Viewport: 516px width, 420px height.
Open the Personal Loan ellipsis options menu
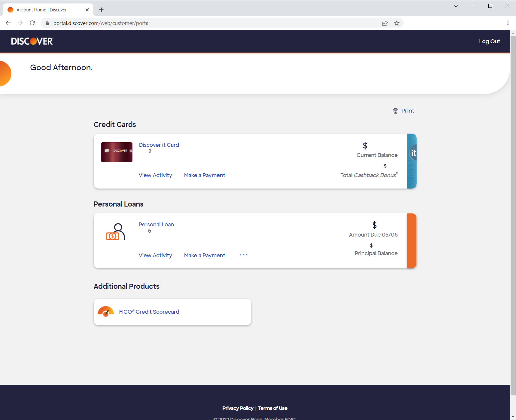[x=244, y=255]
